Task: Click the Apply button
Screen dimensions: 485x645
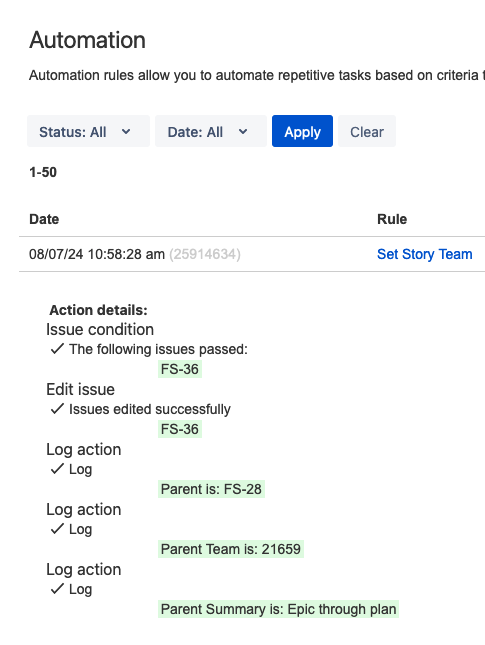Action: coord(302,131)
